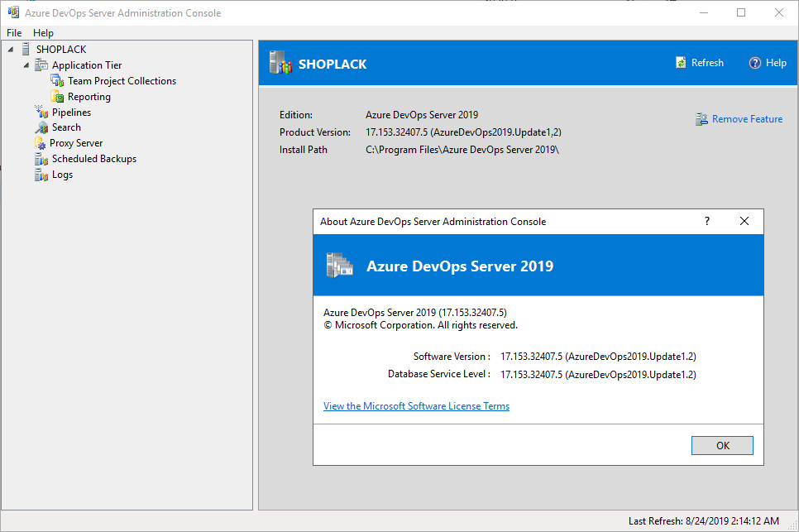Close the About dialog with X
Screen dimensions: 799x532
744,222
